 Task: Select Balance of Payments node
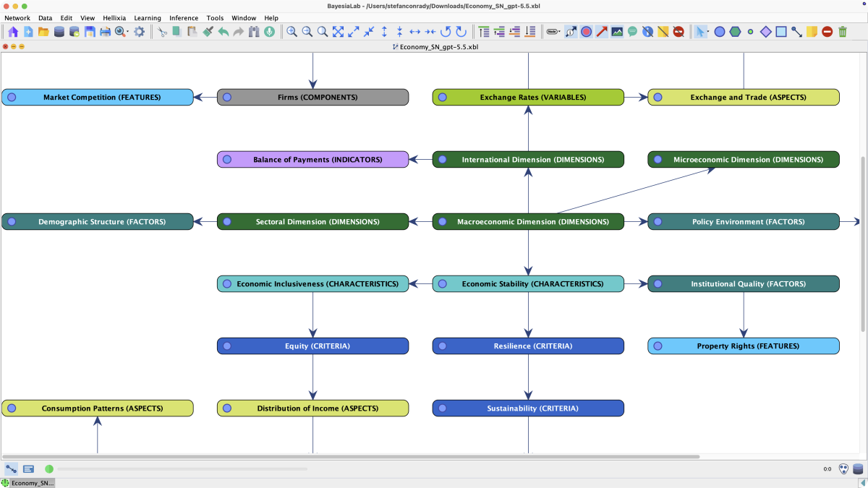pos(312,160)
